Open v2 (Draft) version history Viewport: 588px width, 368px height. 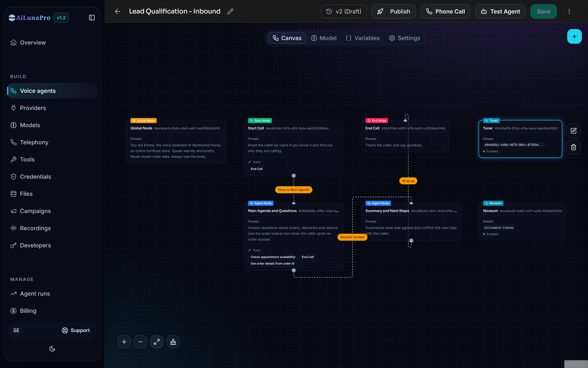(343, 12)
